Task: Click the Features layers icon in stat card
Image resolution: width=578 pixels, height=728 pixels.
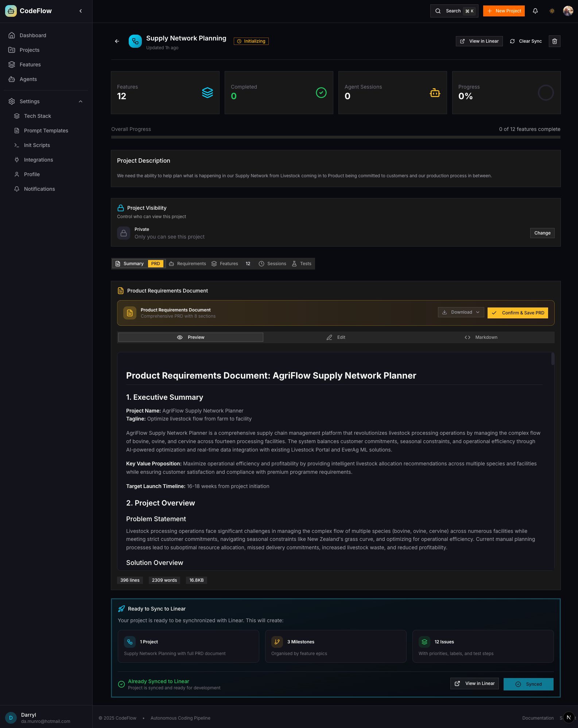Action: tap(207, 93)
